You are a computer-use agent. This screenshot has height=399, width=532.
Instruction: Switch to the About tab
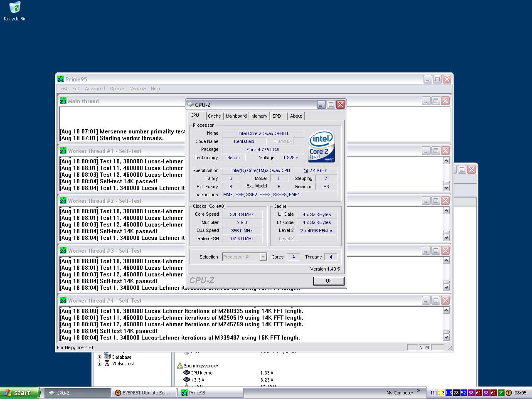click(296, 116)
